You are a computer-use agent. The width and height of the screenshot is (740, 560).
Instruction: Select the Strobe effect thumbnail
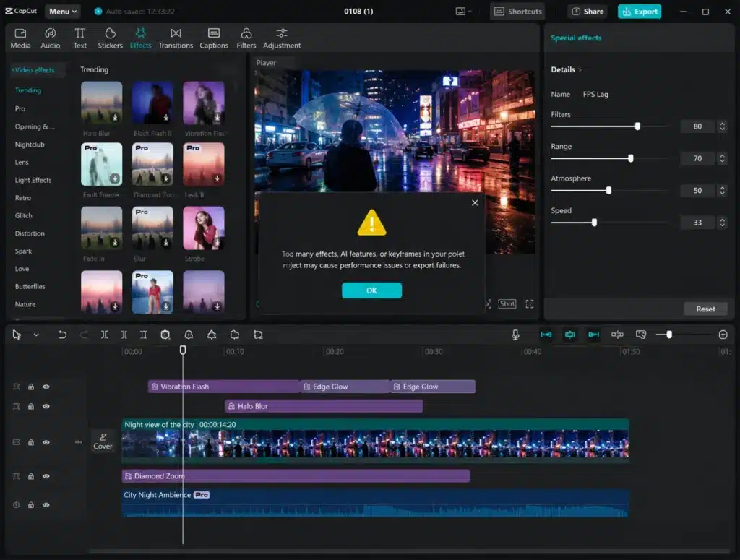[203, 228]
